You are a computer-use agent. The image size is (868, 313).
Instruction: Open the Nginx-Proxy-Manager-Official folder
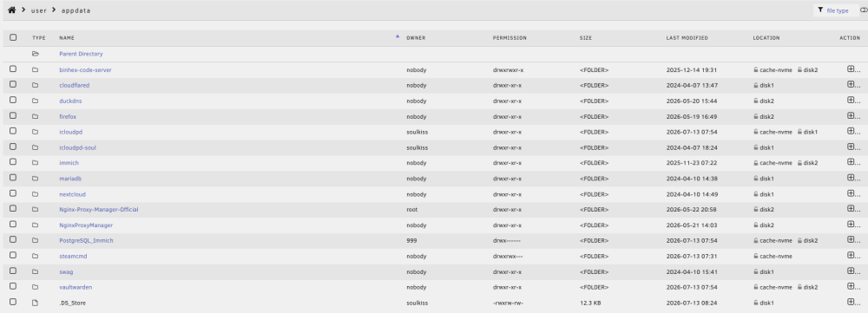[x=99, y=210]
